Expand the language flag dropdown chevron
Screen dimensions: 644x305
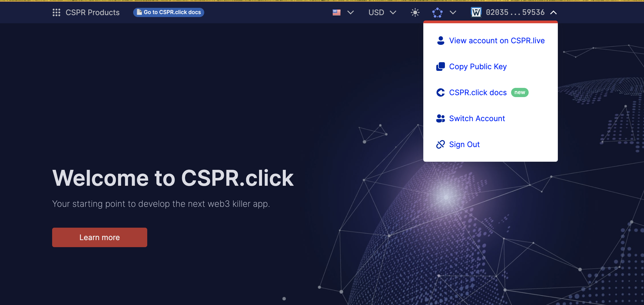[351, 12]
